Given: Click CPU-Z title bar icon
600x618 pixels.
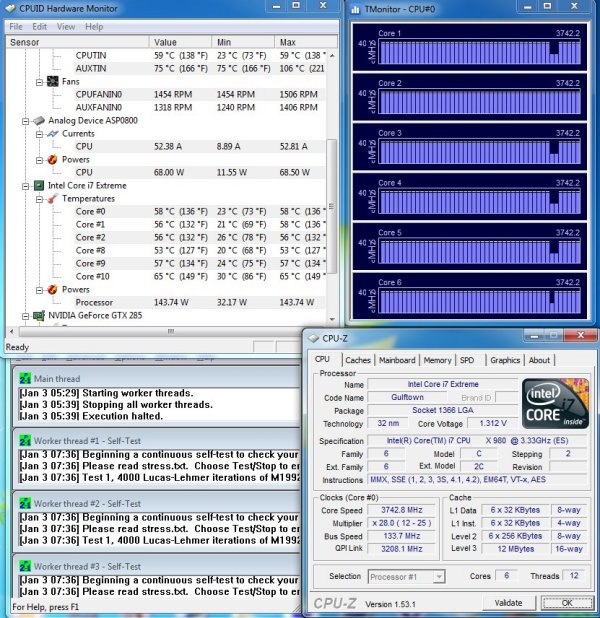Looking at the screenshot, I should coord(313,338).
